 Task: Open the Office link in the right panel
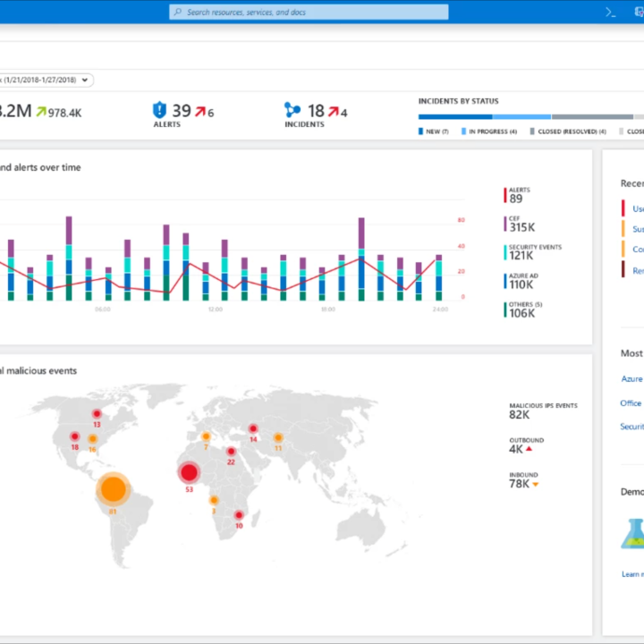point(631,402)
